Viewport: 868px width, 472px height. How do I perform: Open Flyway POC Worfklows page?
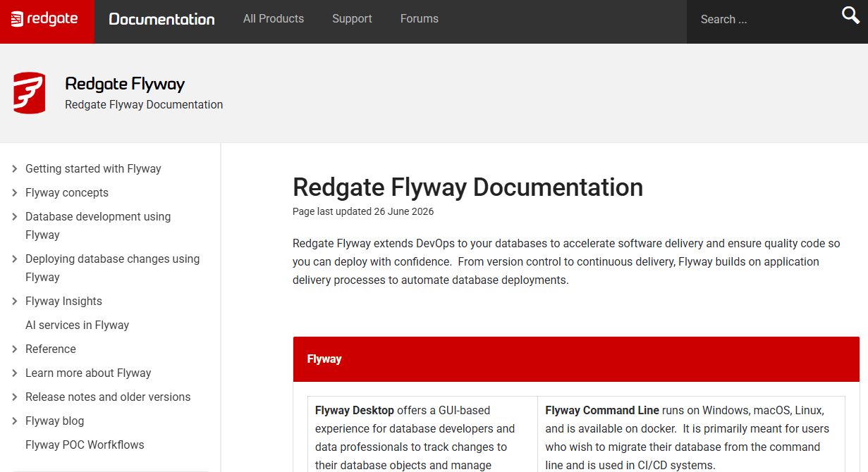85,445
